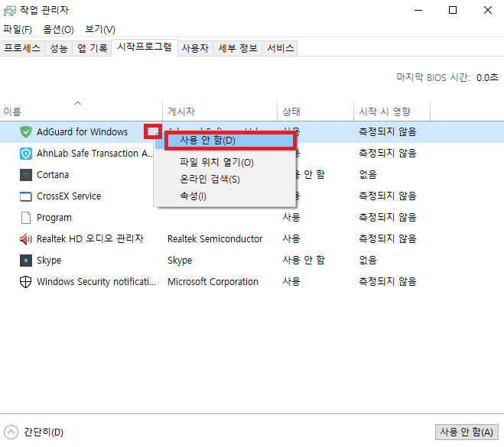Click the 마지막 BIOS 시간 value 0.0초
Screen dimensions: 504x447
[487, 78]
